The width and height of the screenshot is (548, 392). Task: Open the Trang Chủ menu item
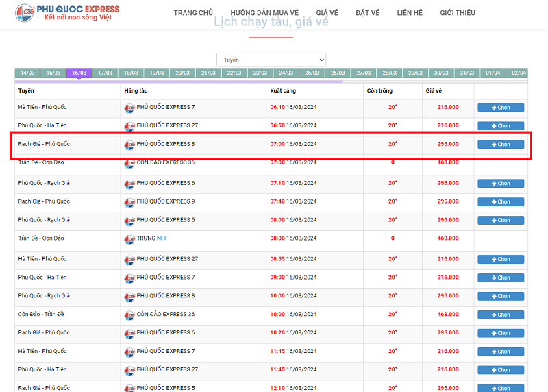click(x=193, y=13)
